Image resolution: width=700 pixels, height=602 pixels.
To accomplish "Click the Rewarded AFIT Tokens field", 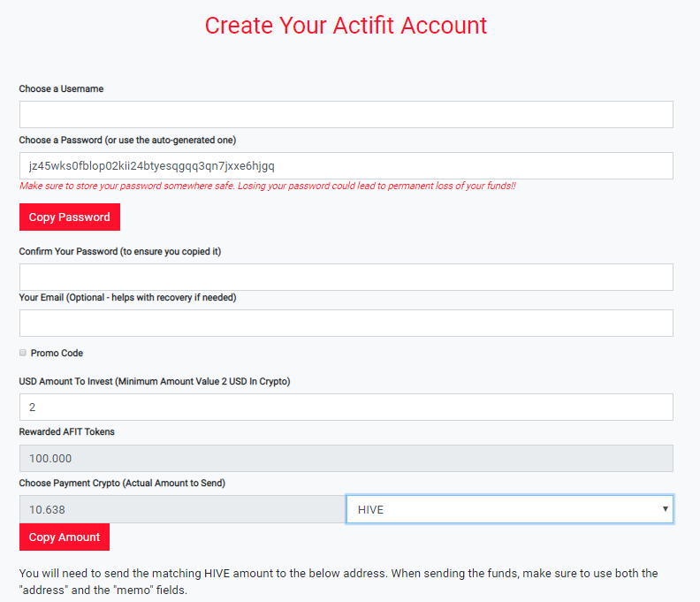I will (x=346, y=458).
